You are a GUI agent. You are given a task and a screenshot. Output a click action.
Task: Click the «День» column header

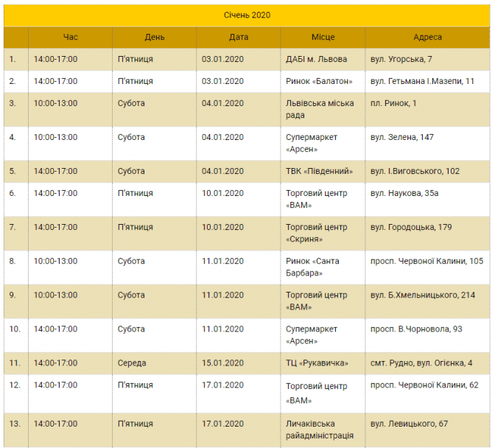pyautogui.click(x=155, y=37)
